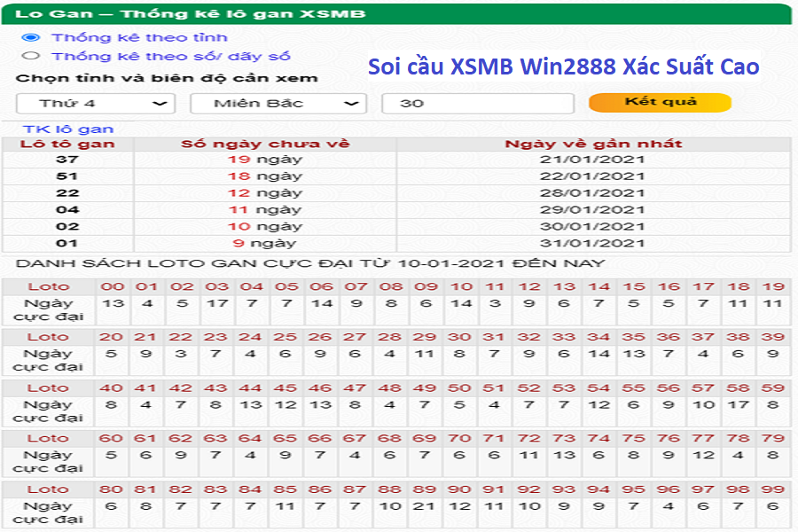Image resolution: width=798 pixels, height=532 pixels.
Task: Click Loto number 77 in grid header
Action: coord(703,438)
